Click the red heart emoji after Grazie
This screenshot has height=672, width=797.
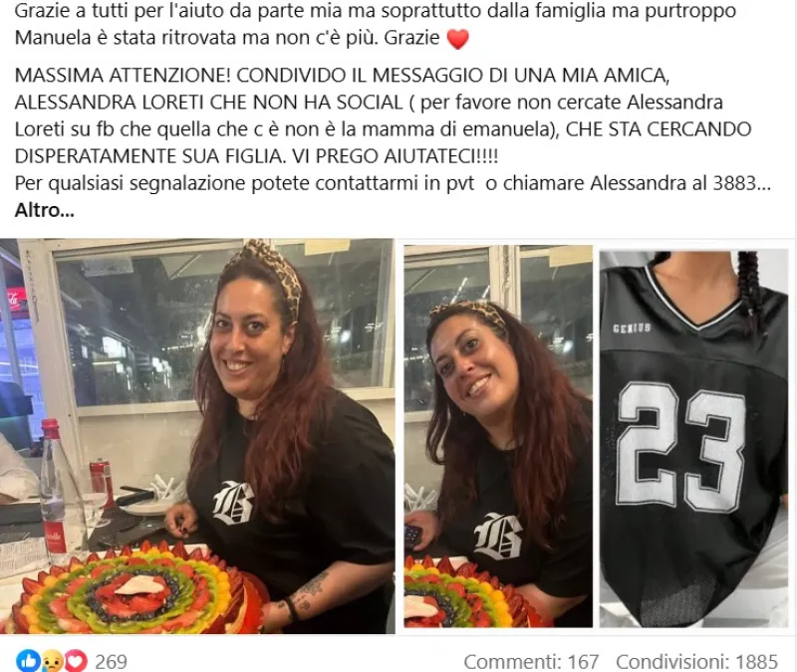pos(457,39)
